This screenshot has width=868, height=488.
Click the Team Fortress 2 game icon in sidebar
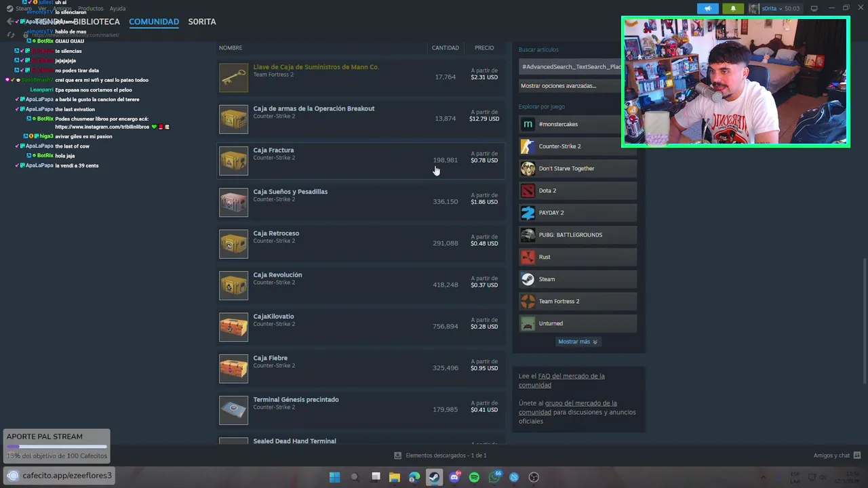[528, 301]
